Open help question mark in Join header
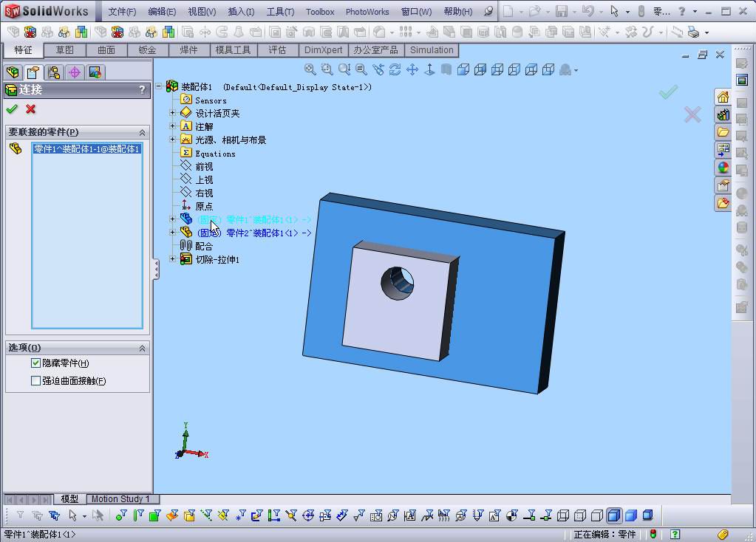 142,89
